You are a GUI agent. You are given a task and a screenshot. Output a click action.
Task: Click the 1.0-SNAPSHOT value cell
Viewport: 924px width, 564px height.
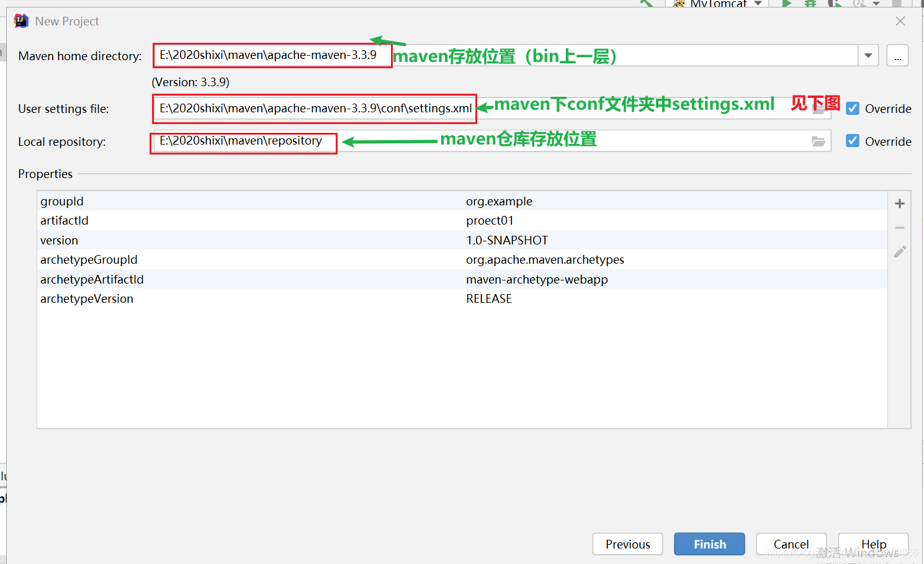coord(507,240)
